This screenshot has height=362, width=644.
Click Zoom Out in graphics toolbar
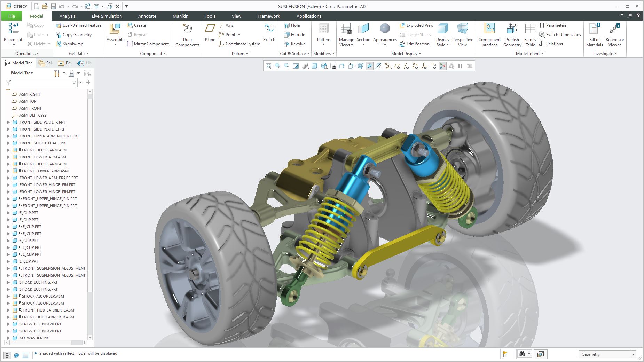click(x=287, y=66)
